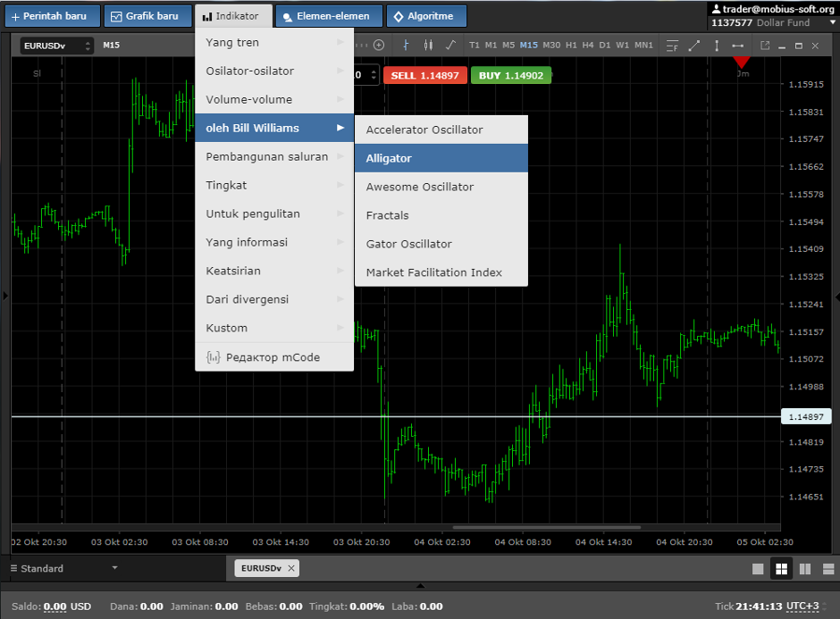This screenshot has height=619, width=840.
Task: Select the vertical line drawing tool
Action: 717,46
